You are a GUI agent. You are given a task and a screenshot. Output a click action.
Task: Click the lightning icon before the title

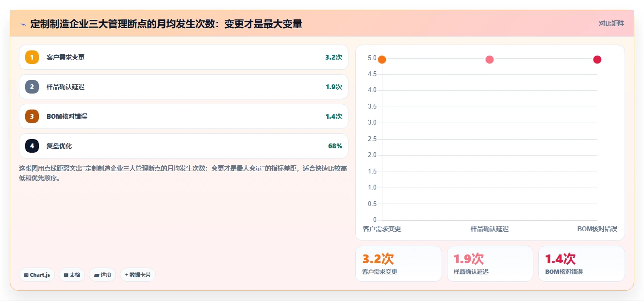(23, 24)
